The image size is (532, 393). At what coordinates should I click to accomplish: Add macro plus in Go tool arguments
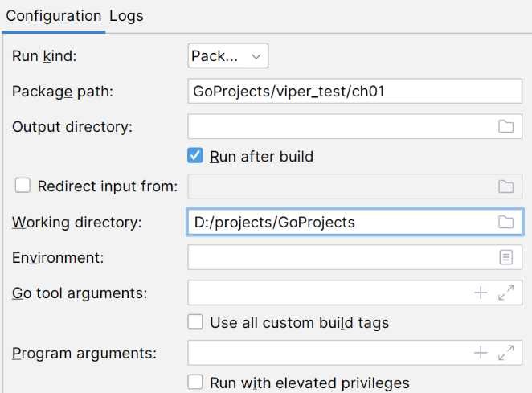[x=481, y=293]
